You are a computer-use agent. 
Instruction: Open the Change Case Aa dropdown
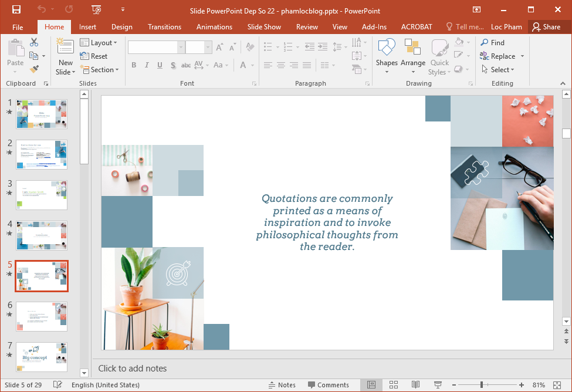[x=221, y=65]
